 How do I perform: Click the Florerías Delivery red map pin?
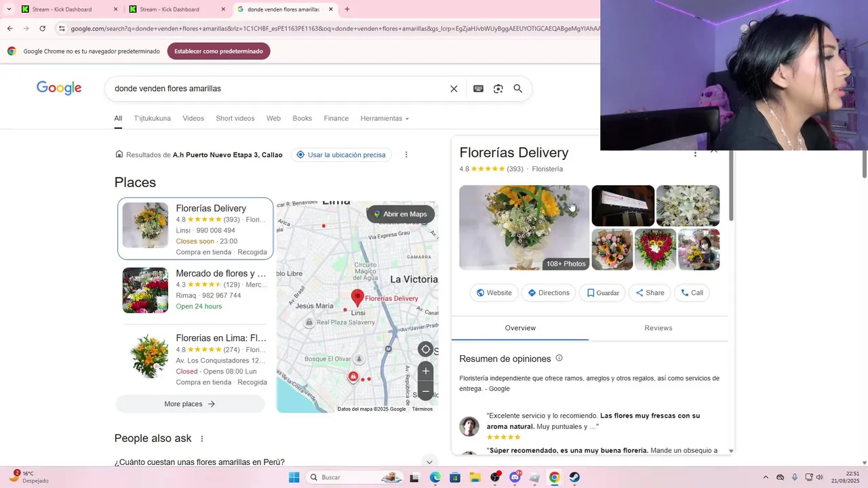357,298
